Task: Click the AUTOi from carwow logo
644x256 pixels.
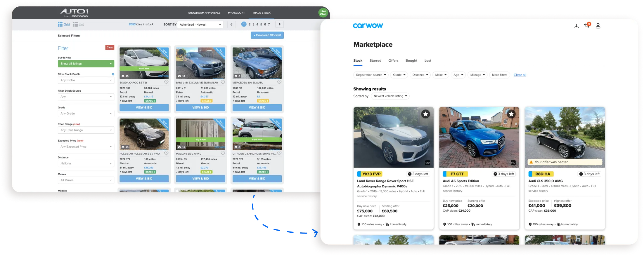Action: point(74,13)
